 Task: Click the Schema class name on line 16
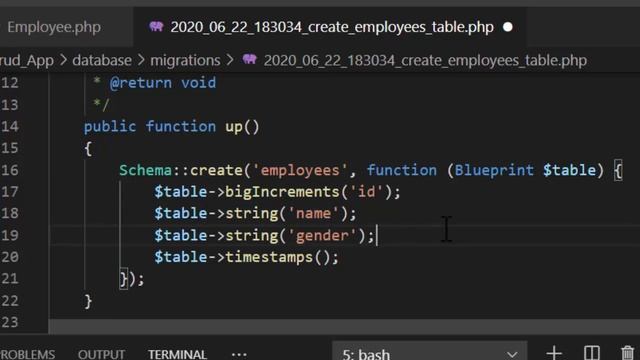pos(146,170)
